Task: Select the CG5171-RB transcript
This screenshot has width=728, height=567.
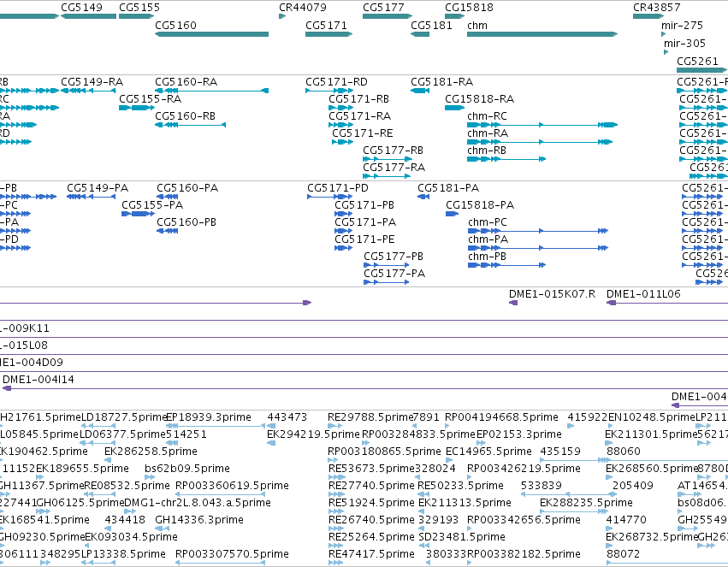Action: pyautogui.click(x=341, y=108)
